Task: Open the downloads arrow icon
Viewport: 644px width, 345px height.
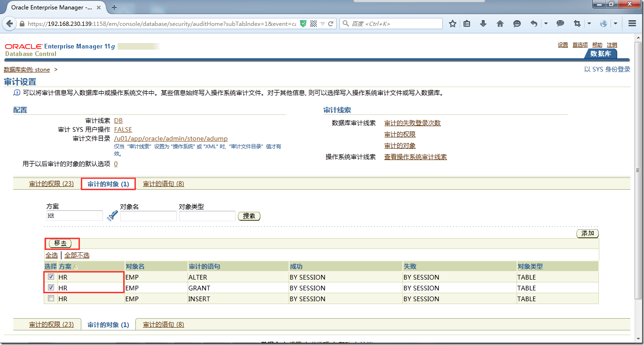Action: (x=483, y=24)
